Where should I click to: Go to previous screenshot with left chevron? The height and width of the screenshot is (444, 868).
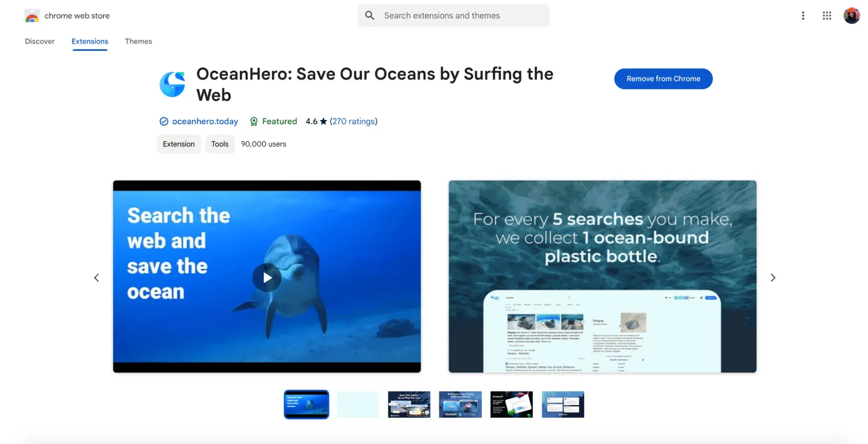click(96, 278)
